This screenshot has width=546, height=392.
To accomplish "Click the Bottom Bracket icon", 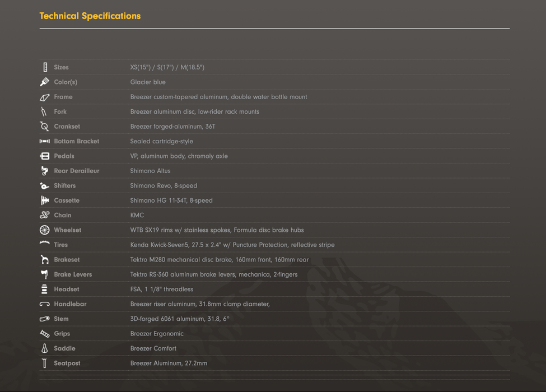I will pos(45,141).
